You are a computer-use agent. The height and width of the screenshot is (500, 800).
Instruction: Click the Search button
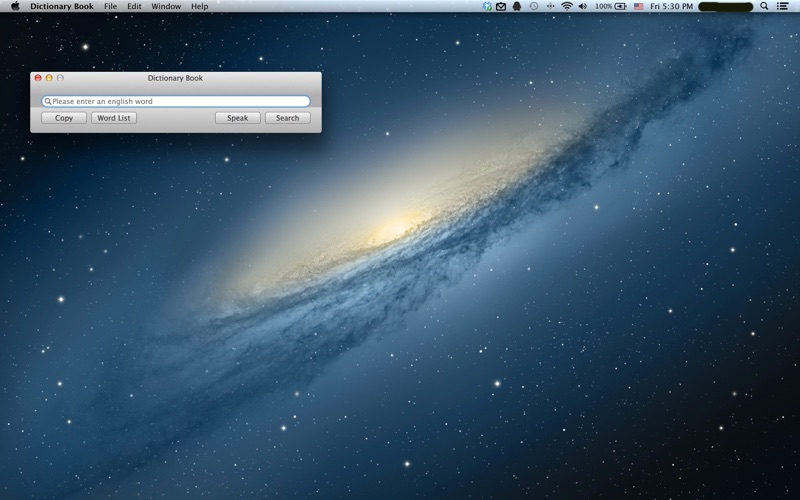click(287, 118)
